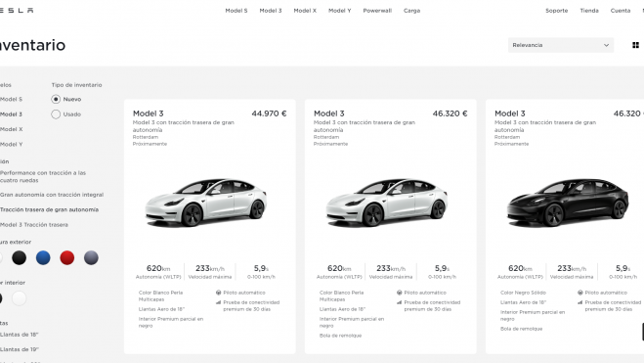Click the Tesla logo
The width and height of the screenshot is (644, 363).
(x=17, y=11)
